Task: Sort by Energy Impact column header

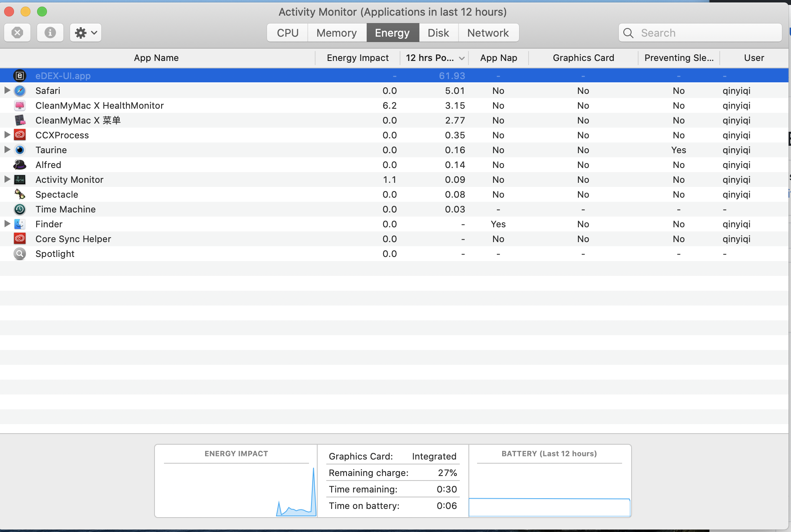Action: coord(358,58)
